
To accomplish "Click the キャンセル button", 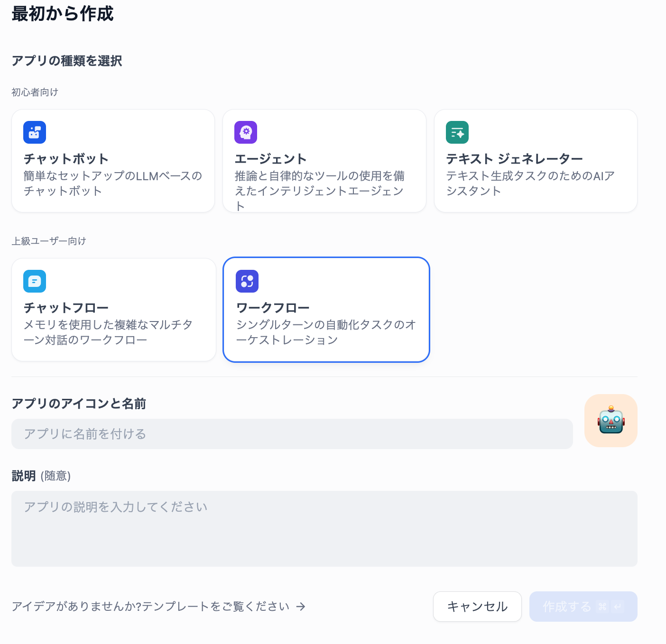I will [x=477, y=606].
